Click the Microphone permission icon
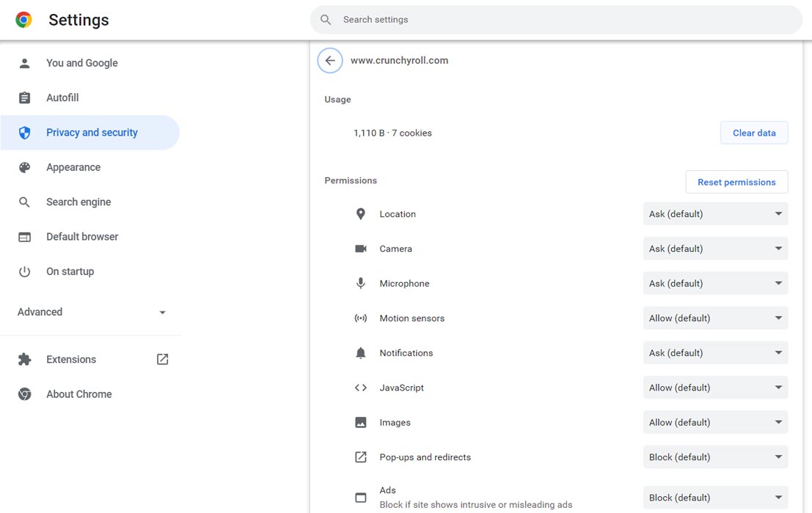 (361, 284)
